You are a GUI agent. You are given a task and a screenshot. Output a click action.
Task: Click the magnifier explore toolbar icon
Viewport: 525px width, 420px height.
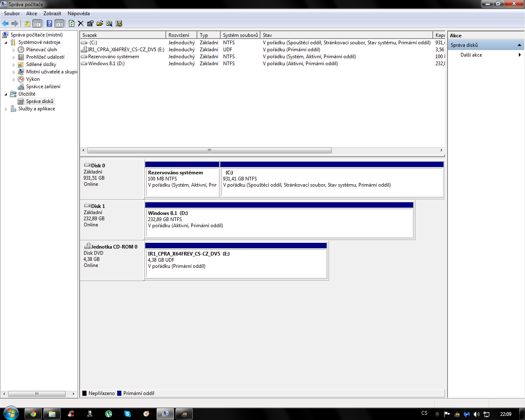click(x=110, y=23)
